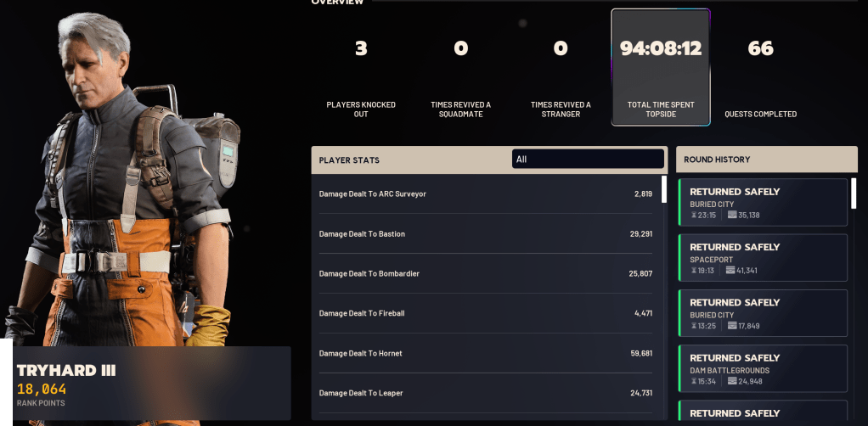Image resolution: width=868 pixels, height=426 pixels.
Task: Open the Spaceport Returned Safely round entry
Action: coord(763,258)
